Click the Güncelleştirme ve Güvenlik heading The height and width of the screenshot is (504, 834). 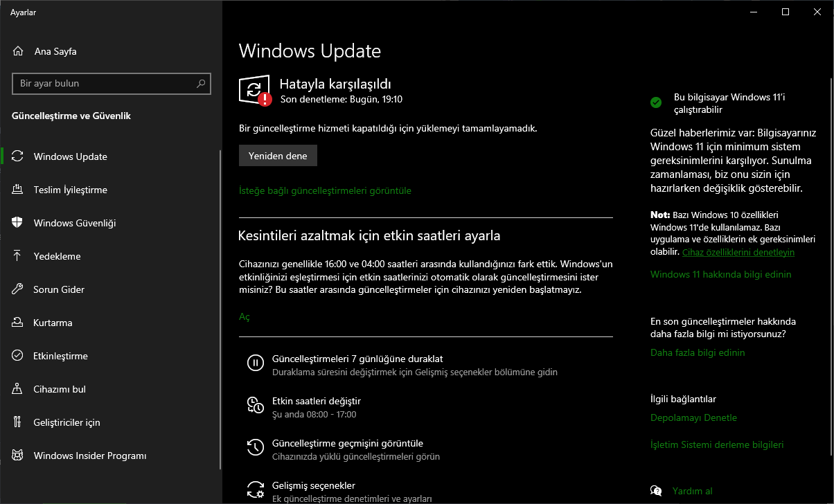point(71,116)
